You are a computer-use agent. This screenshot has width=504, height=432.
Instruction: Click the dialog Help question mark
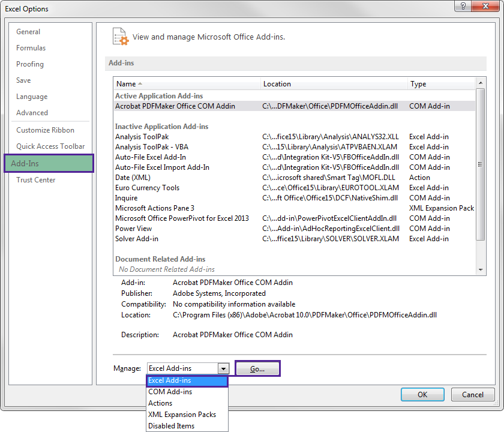click(x=463, y=6)
